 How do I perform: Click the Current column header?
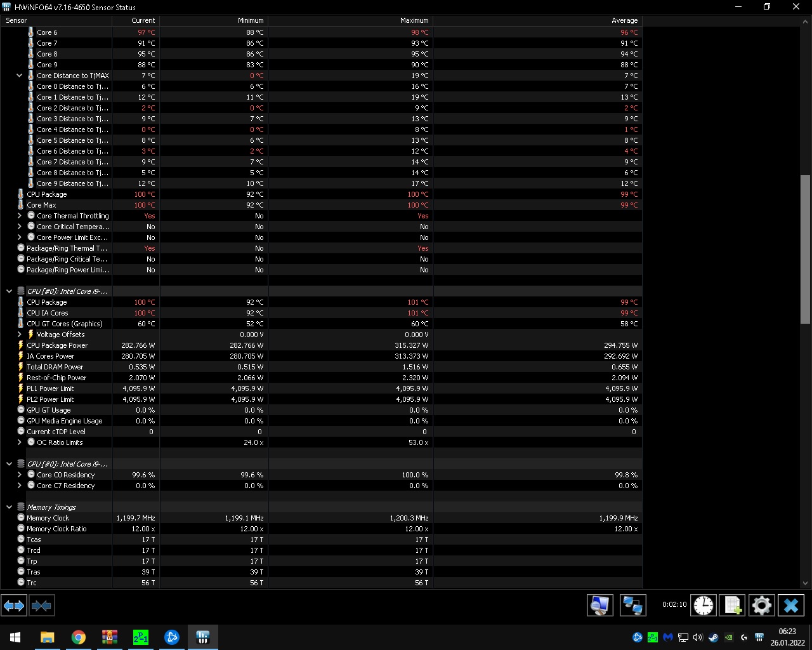pos(136,20)
